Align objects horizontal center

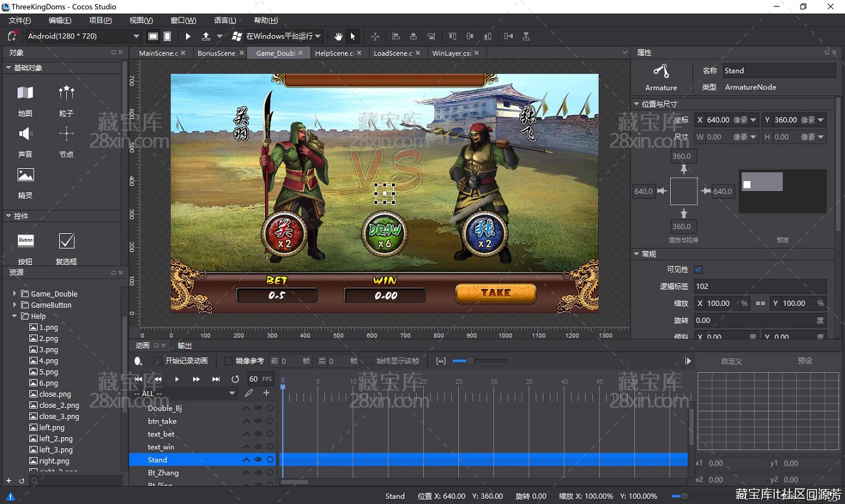(x=413, y=36)
